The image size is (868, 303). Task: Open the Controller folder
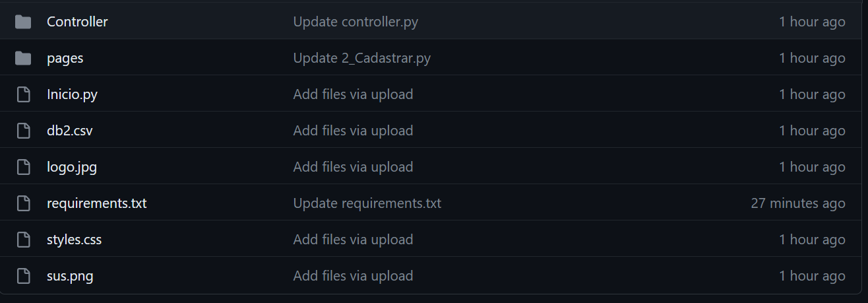[x=77, y=22]
